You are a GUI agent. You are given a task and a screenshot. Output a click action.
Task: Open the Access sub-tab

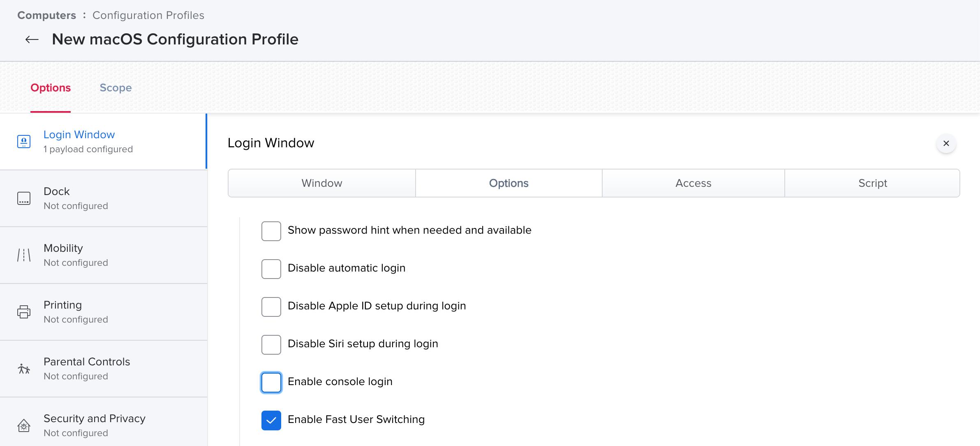click(693, 183)
